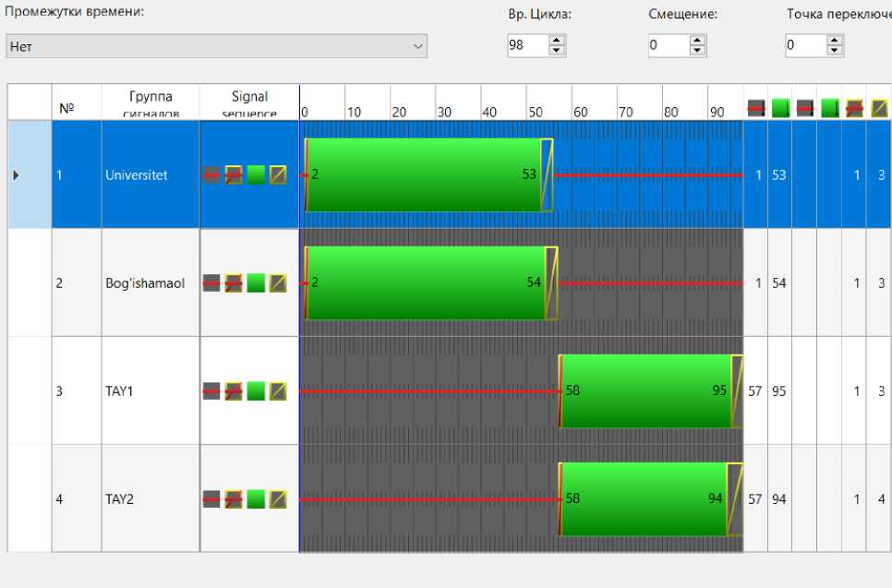Select the TAY1 signal group row name
892x588 pixels.
pyautogui.click(x=120, y=391)
